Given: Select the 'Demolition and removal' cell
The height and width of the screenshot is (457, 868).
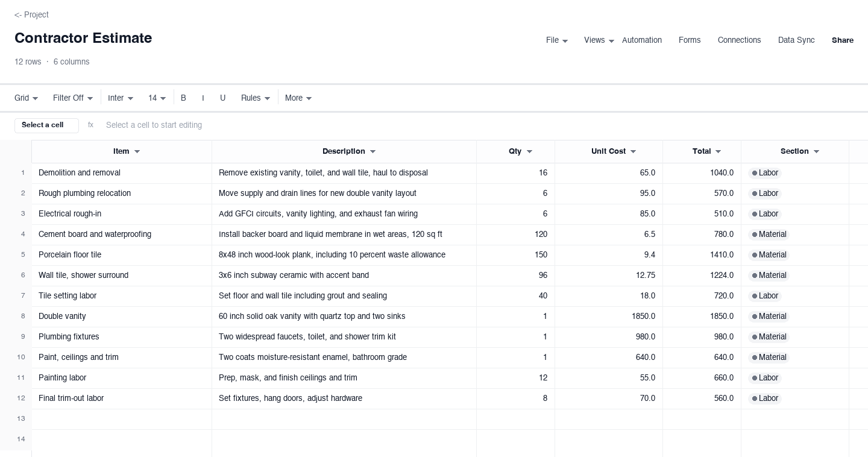Looking at the screenshot, I should 122,173.
